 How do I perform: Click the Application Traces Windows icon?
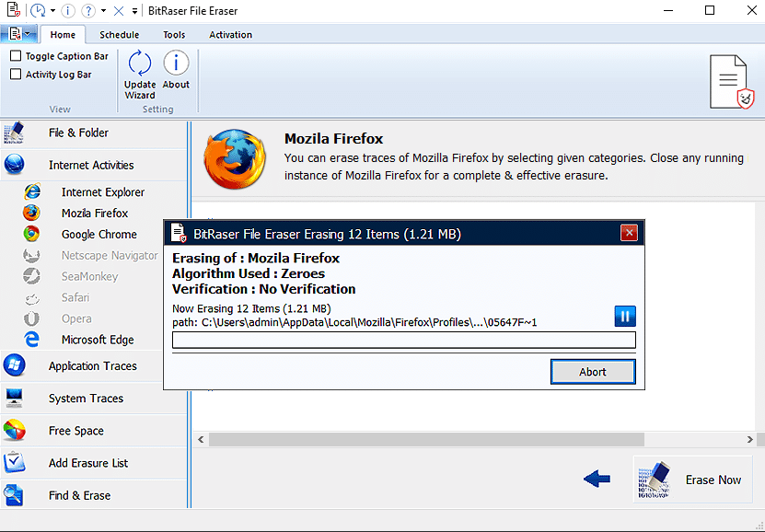(14, 365)
